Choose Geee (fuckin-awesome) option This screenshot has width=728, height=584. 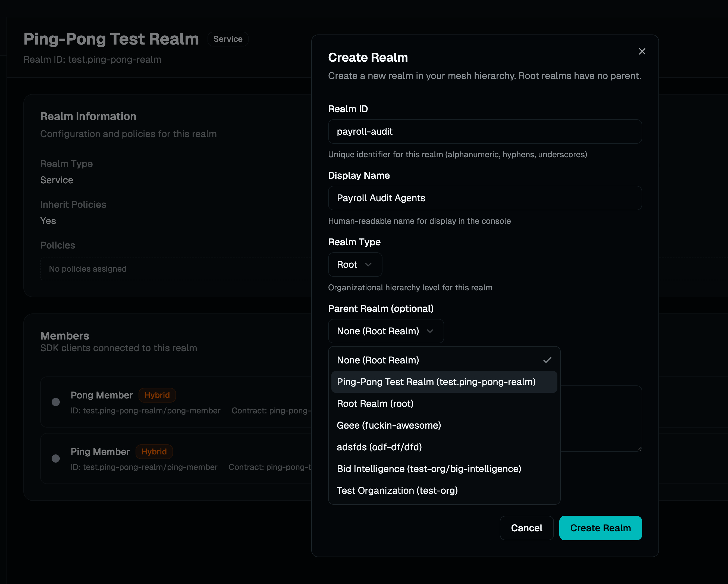point(389,425)
